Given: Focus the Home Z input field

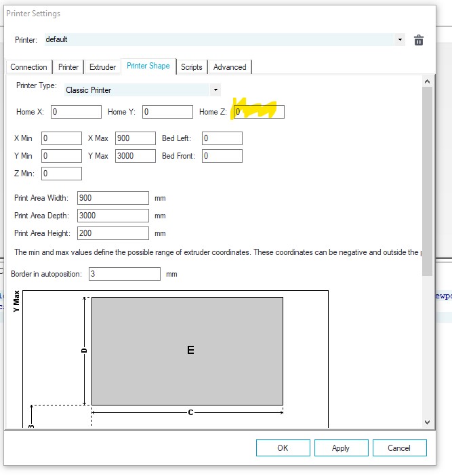Looking at the screenshot, I should (x=258, y=112).
